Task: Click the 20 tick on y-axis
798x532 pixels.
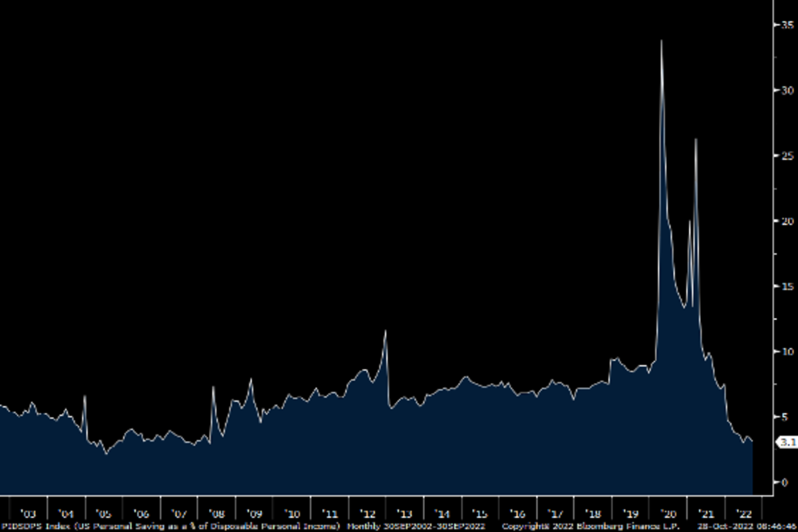Action: (788, 220)
